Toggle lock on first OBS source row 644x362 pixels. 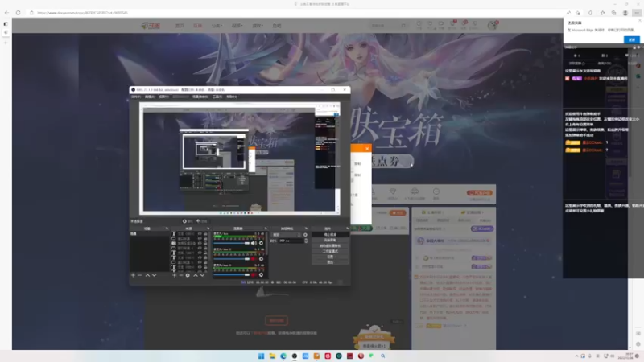pyautogui.click(x=205, y=233)
